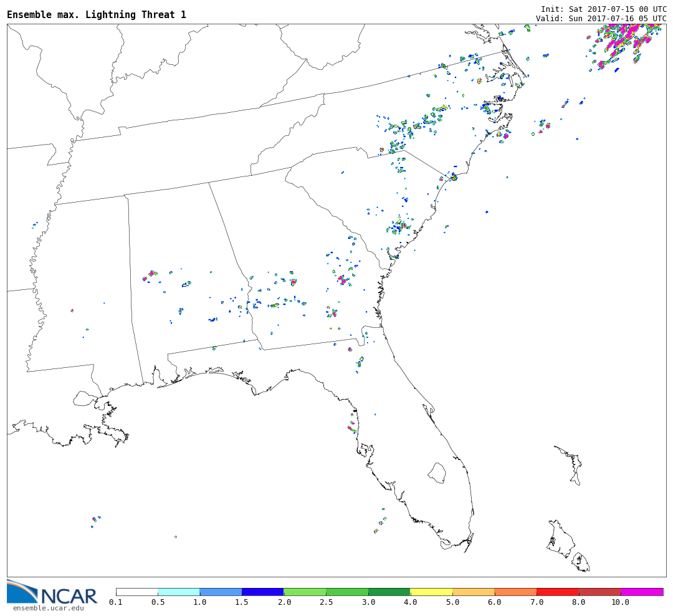
Task: Open the ensemble.ucar.edu link text
Action: [49, 608]
